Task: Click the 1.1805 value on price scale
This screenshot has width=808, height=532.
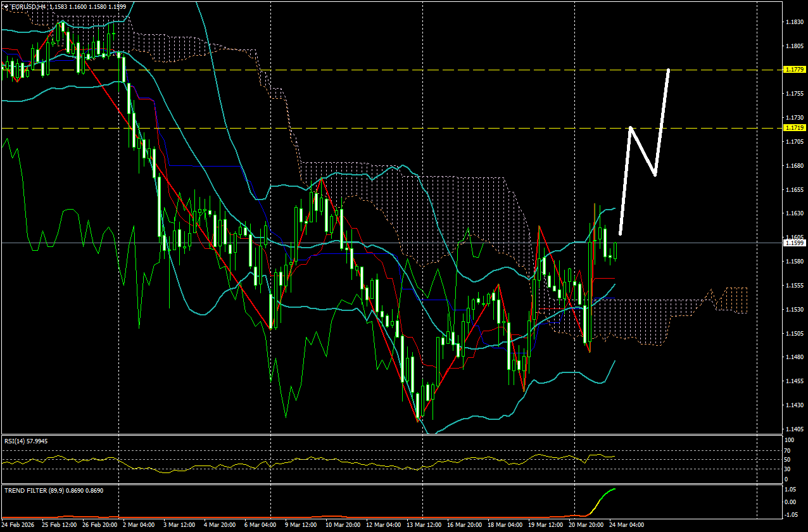Action: (794, 46)
